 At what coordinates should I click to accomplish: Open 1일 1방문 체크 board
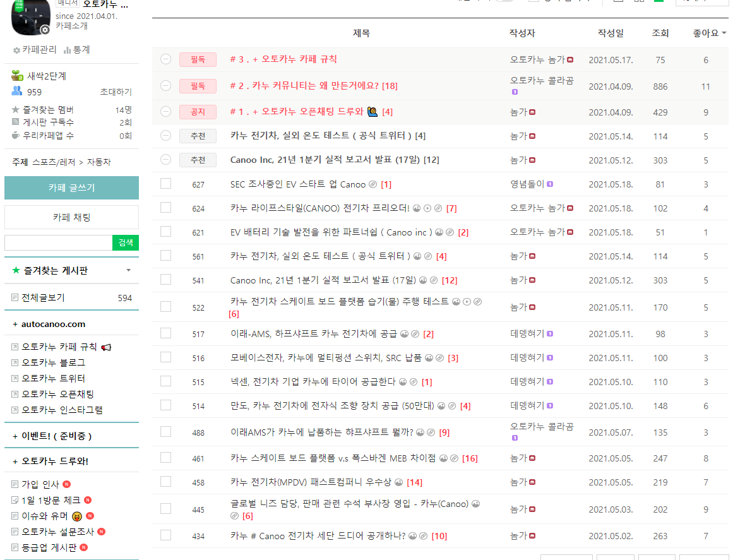(51, 500)
